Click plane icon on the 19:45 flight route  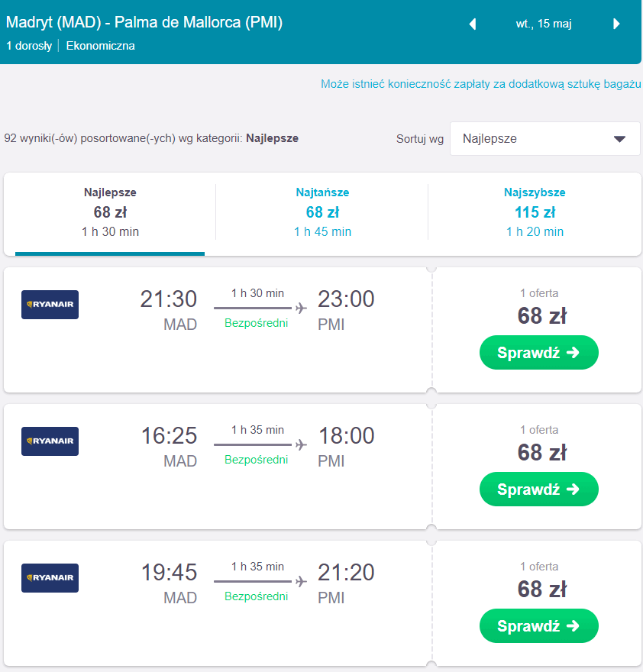tap(302, 582)
